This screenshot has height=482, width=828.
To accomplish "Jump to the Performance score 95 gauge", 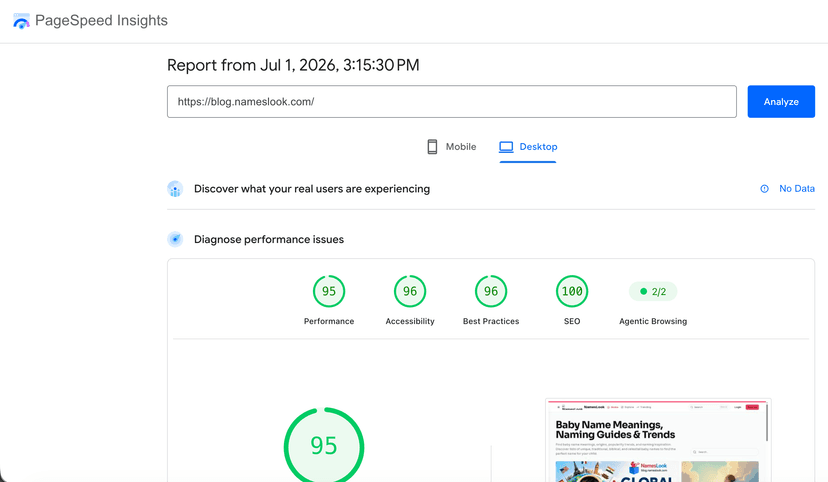I will click(x=328, y=291).
